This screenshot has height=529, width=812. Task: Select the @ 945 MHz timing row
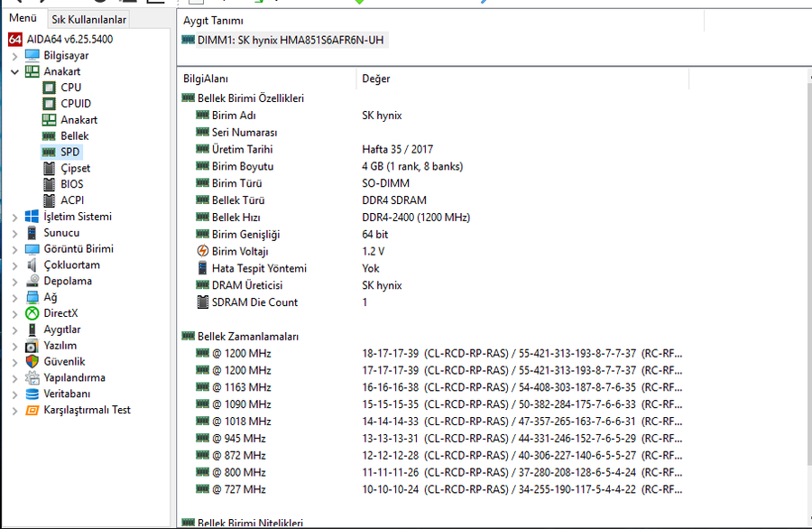[439, 439]
